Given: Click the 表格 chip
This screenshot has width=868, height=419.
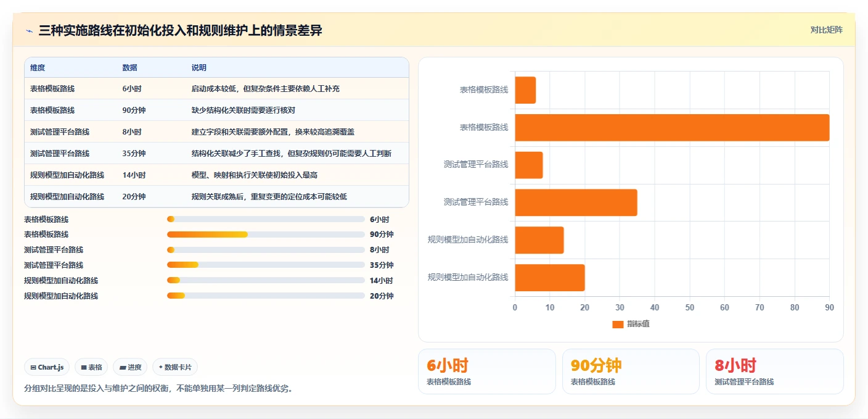Looking at the screenshot, I should pyautogui.click(x=91, y=367).
